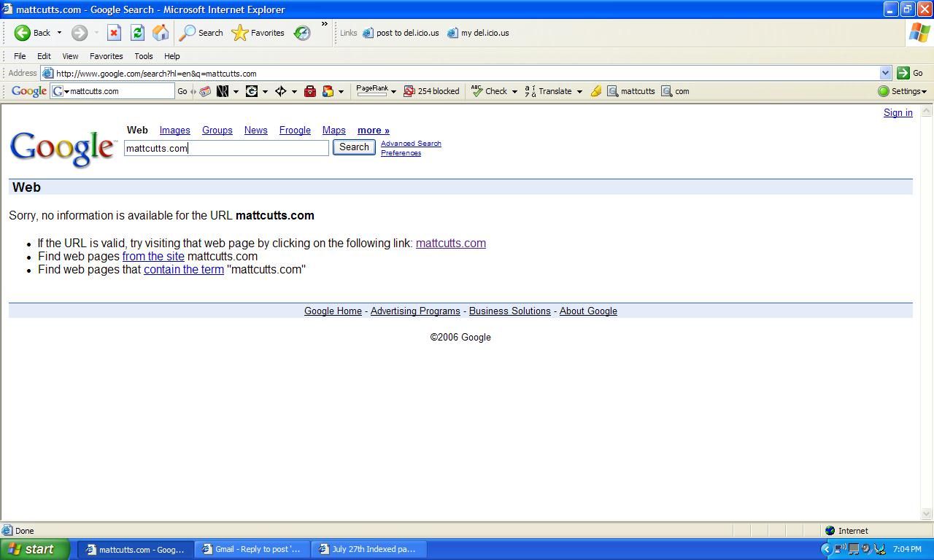Click the colored blocks toolbar icon
The width and height of the screenshot is (934, 560).
[x=328, y=91]
